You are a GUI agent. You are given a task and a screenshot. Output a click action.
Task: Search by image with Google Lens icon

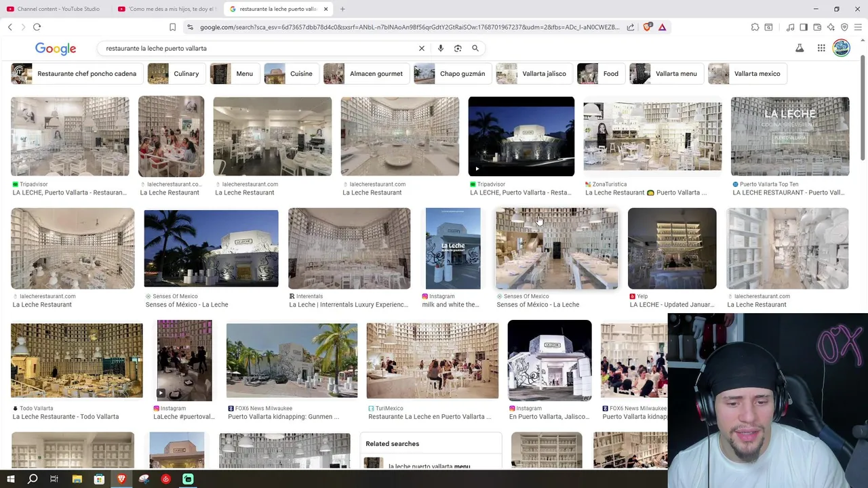[x=458, y=48]
